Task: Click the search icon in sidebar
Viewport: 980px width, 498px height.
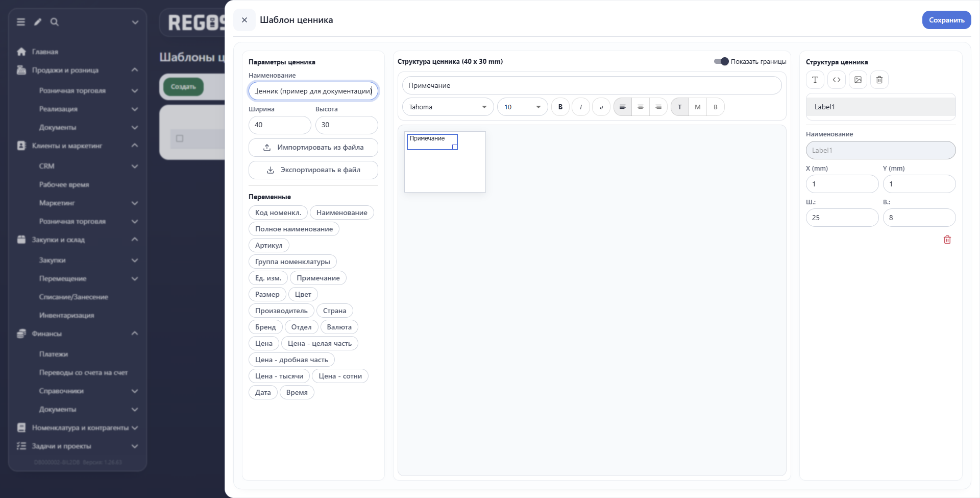Action: click(55, 22)
